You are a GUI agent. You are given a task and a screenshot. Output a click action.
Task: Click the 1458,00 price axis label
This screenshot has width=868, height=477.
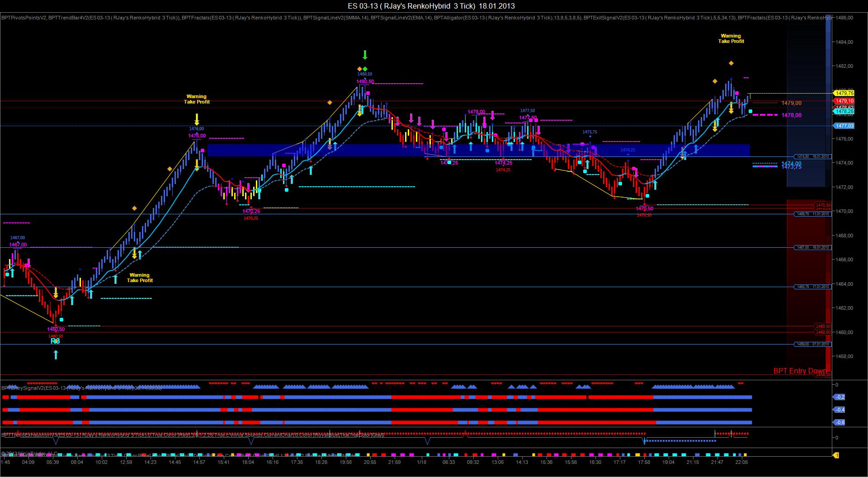pyautogui.click(x=844, y=356)
